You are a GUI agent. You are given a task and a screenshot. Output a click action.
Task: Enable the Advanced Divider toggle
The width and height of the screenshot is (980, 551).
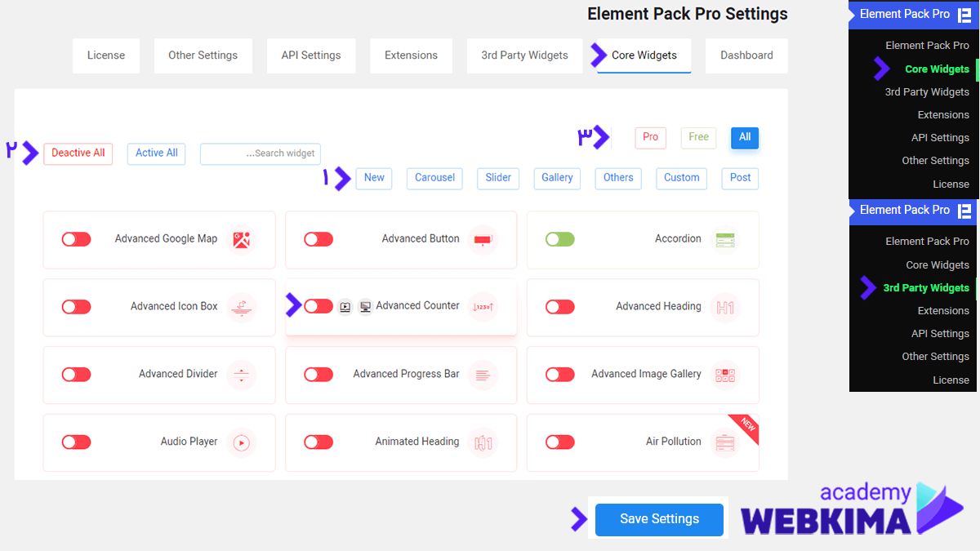(x=77, y=375)
